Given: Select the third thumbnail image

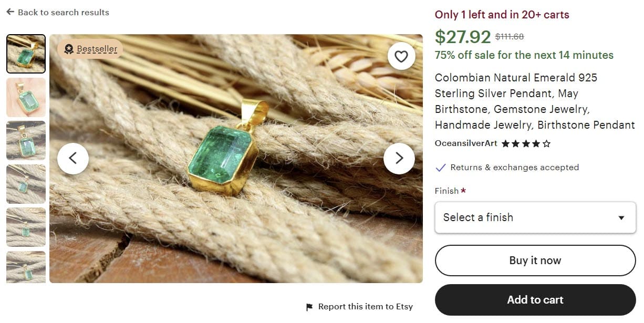Looking at the screenshot, I should (x=26, y=140).
